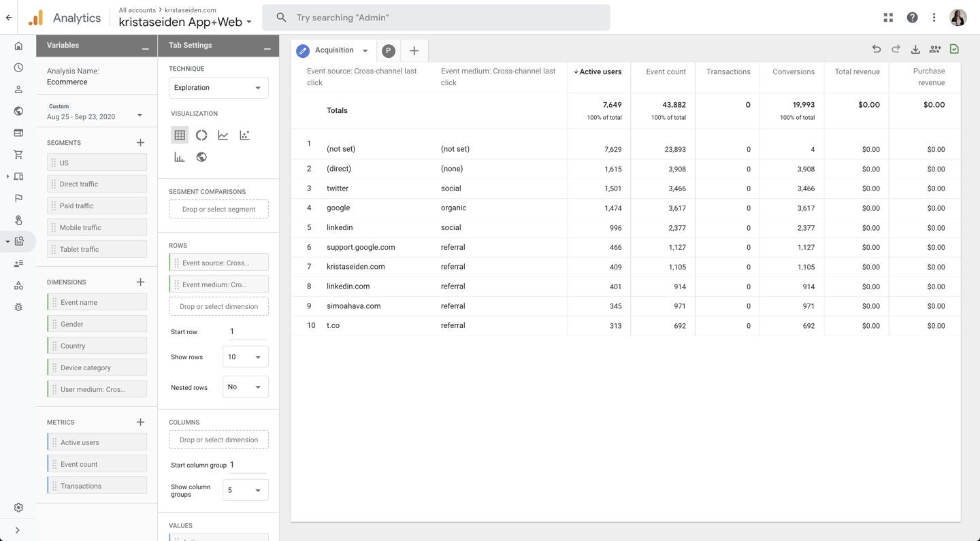The height and width of the screenshot is (541, 980).
Task: Open the Show column groups dropdown
Action: click(245, 491)
